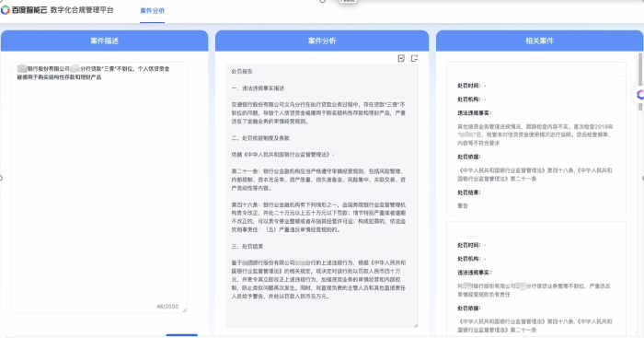
Task: Click the 案件描述 panel header
Action: coord(104,41)
